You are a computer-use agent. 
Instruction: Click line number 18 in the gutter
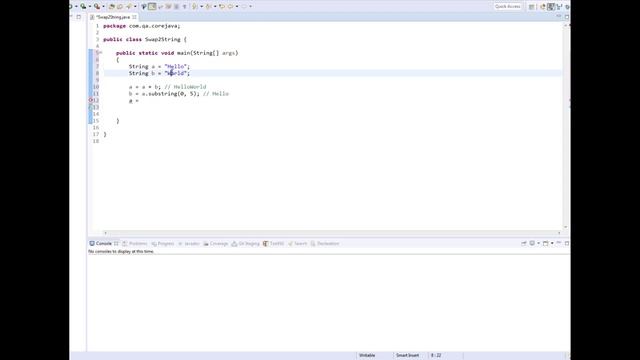pos(96,141)
